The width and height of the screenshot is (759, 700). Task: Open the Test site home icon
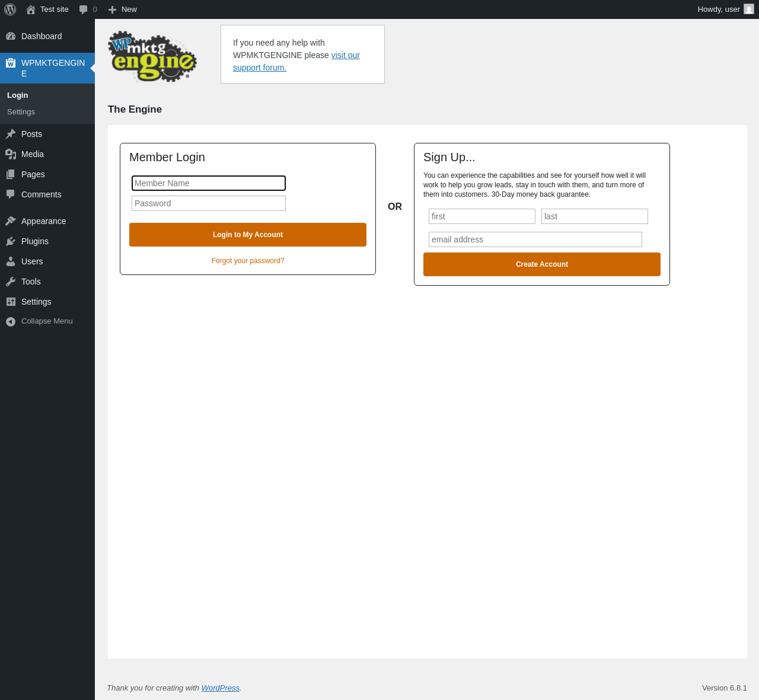(31, 9)
